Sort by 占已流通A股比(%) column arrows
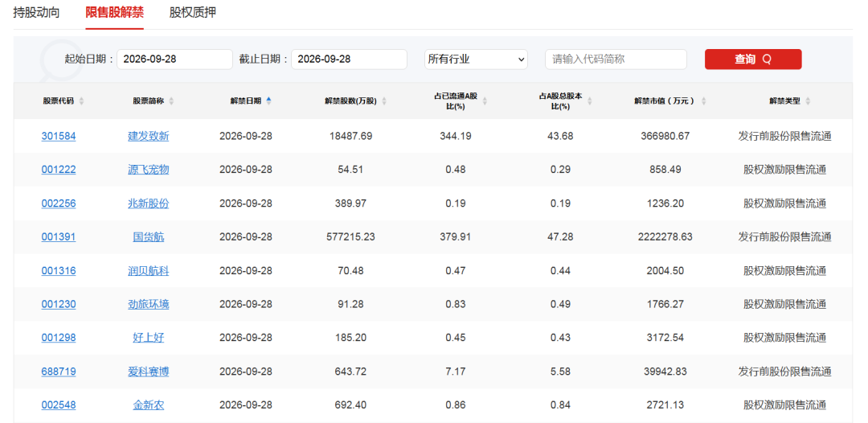 485,101
